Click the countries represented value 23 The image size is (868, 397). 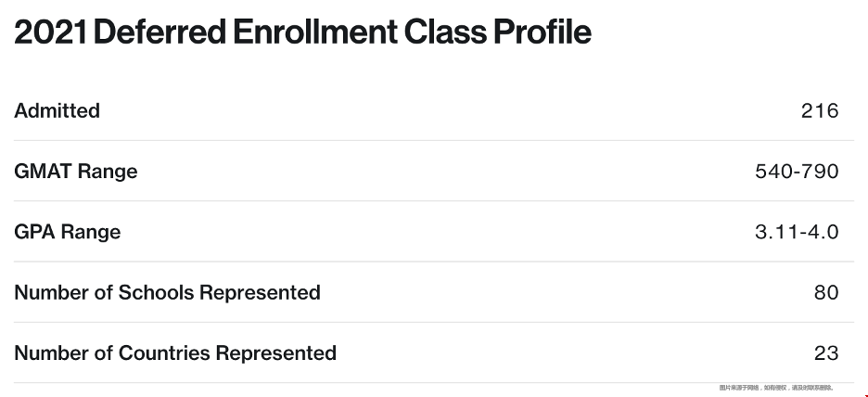click(x=826, y=352)
